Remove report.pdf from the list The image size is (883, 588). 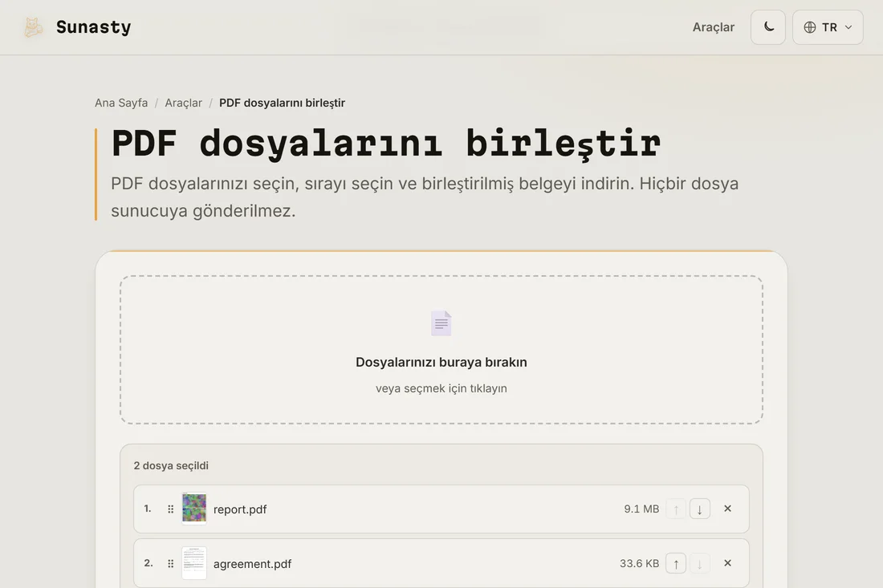click(727, 509)
